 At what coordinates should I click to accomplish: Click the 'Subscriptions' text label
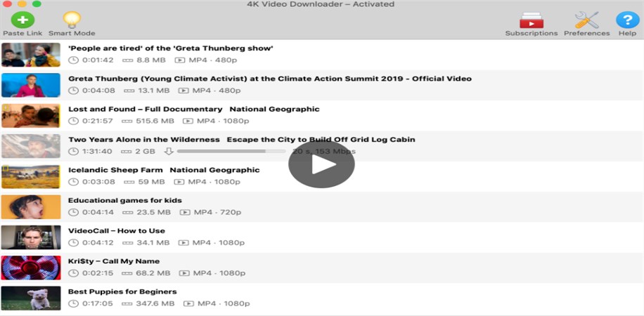tap(532, 33)
